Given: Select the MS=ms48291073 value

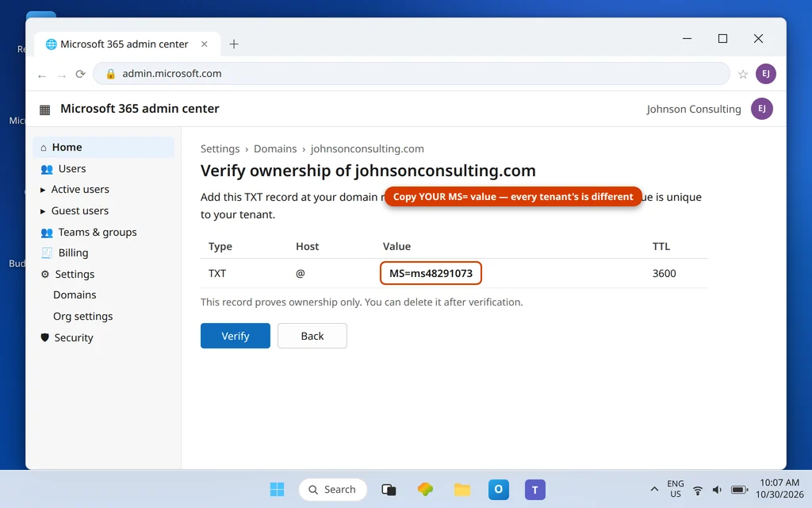Looking at the screenshot, I should [x=431, y=273].
